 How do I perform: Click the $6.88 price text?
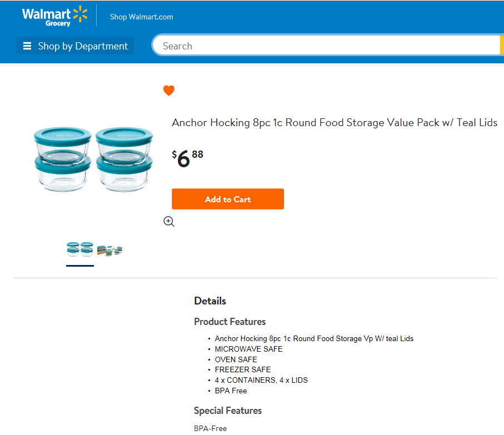187,158
